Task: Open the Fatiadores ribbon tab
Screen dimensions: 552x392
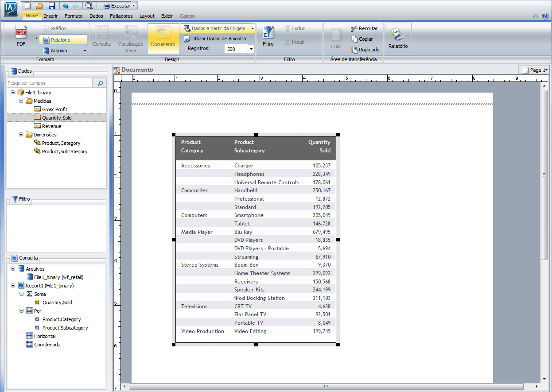Action: (x=121, y=16)
